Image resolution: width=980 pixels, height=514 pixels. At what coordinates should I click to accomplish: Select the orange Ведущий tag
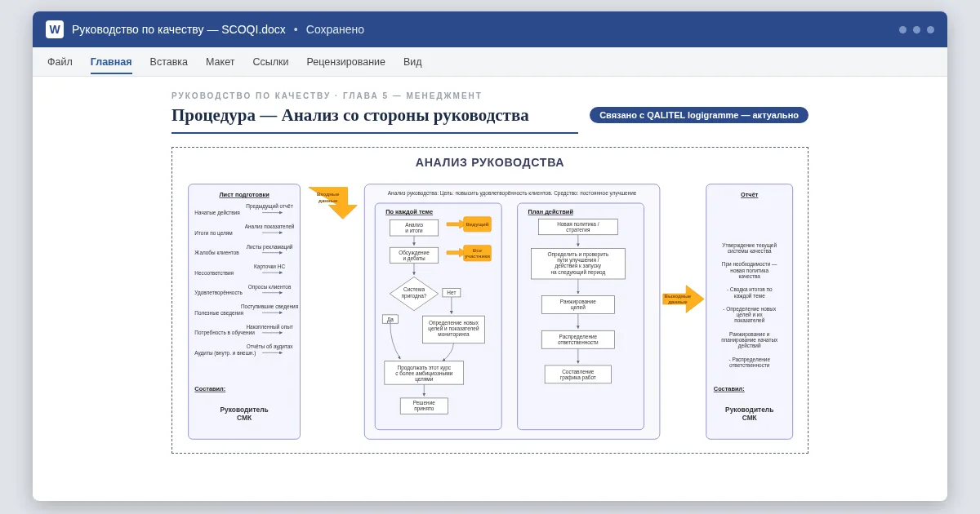pos(477,224)
